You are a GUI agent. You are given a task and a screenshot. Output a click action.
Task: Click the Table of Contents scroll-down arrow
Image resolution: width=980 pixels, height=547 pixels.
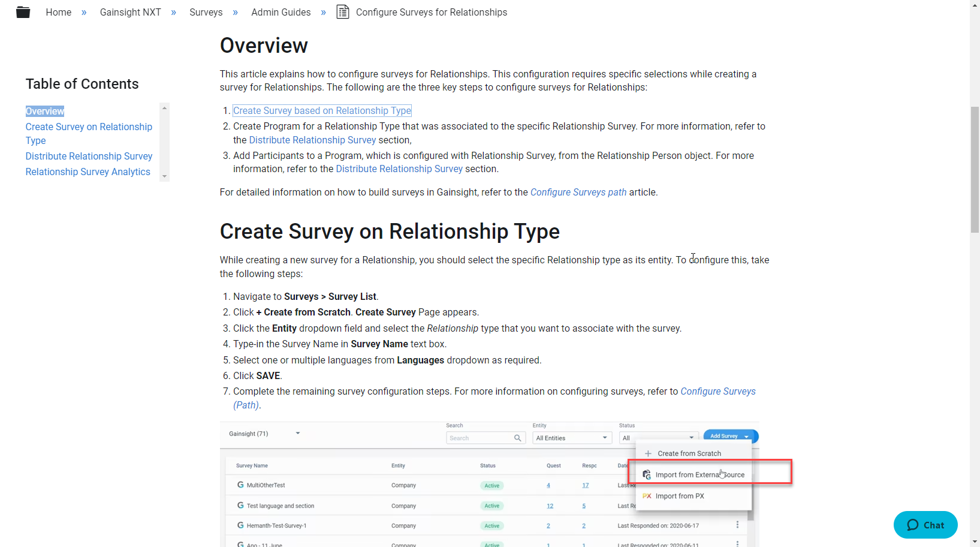tap(164, 177)
